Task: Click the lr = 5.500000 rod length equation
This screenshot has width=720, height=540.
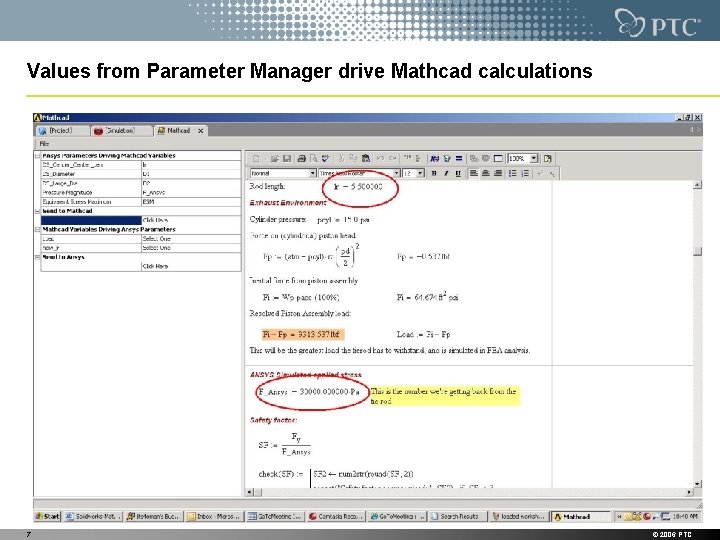Action: coord(358,186)
